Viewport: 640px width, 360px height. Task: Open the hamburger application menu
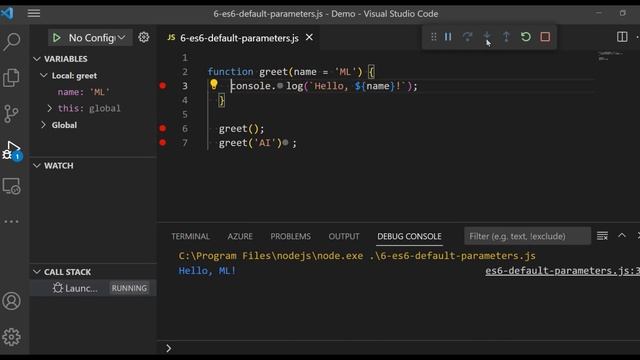[34, 13]
